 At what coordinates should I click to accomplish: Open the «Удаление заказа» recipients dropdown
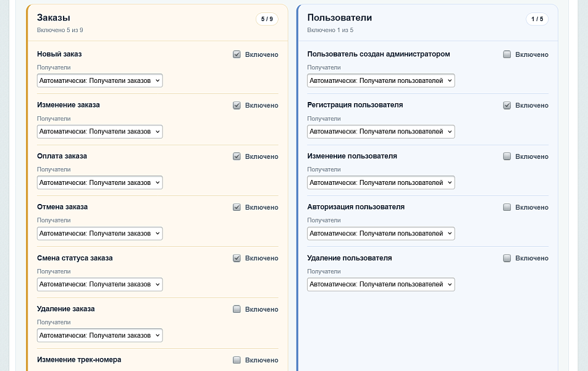tap(100, 335)
